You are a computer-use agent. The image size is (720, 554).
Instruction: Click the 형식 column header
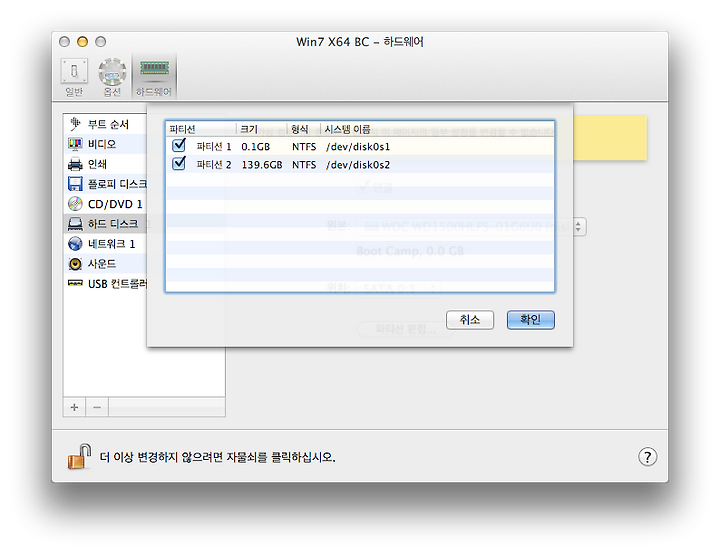pyautogui.click(x=304, y=129)
